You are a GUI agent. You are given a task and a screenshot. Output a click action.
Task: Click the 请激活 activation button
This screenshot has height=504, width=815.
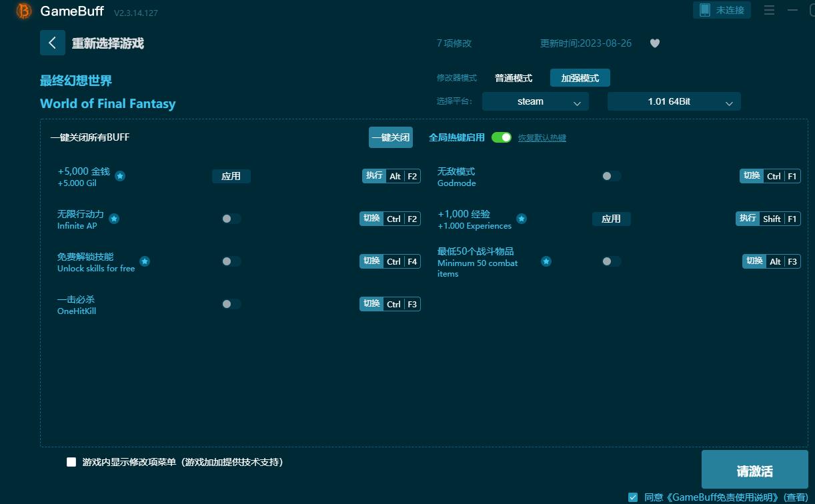(x=754, y=470)
